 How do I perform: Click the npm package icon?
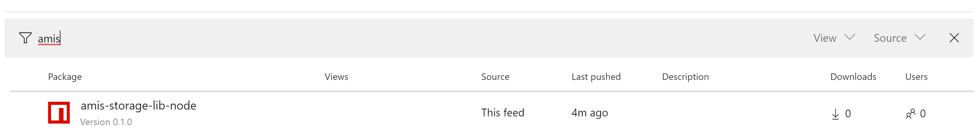click(x=59, y=113)
